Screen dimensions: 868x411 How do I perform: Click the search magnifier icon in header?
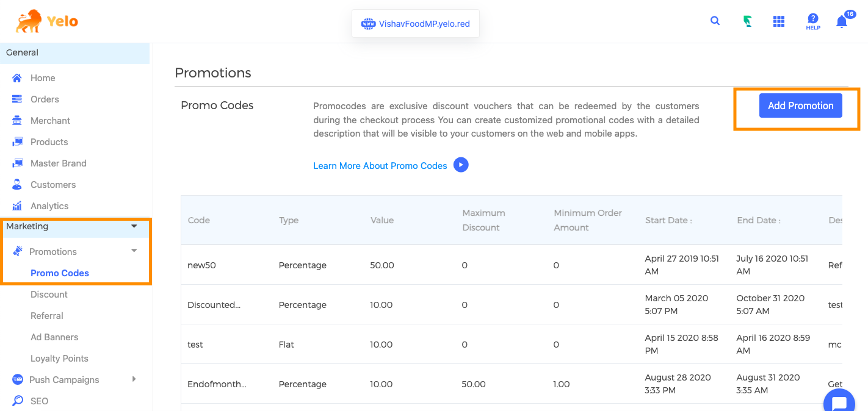point(715,21)
